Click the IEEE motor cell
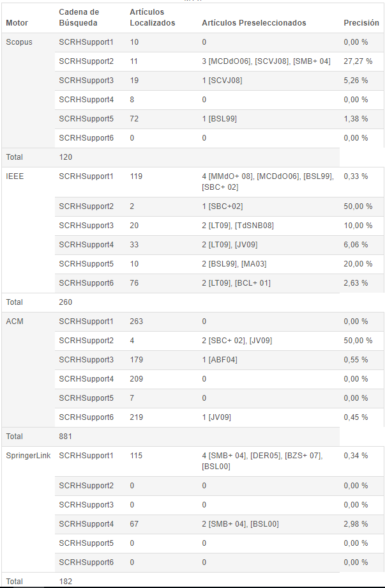Screen dimensions: 385x588 pyautogui.click(x=15, y=176)
